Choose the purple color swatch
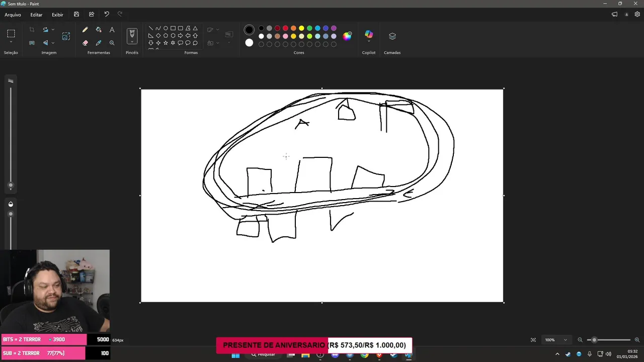Screen dimensions: 644x362 tap(334, 28)
